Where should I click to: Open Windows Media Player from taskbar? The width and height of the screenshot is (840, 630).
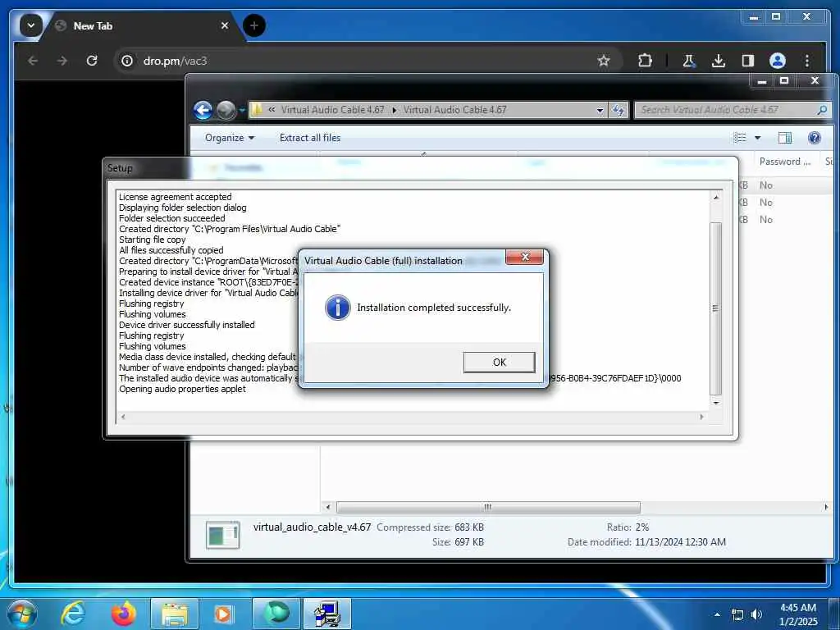[225, 614]
